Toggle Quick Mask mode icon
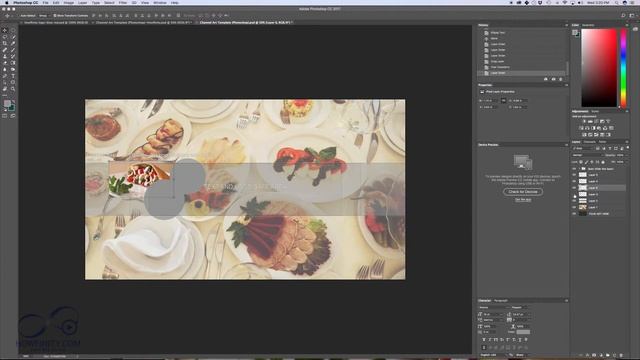The height and width of the screenshot is (360, 640). click(4, 116)
